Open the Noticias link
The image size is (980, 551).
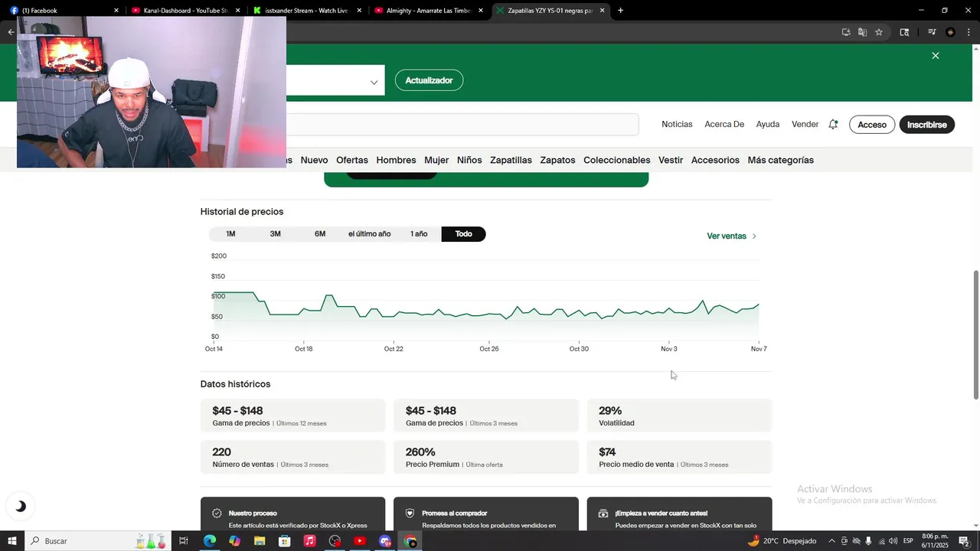coord(677,124)
